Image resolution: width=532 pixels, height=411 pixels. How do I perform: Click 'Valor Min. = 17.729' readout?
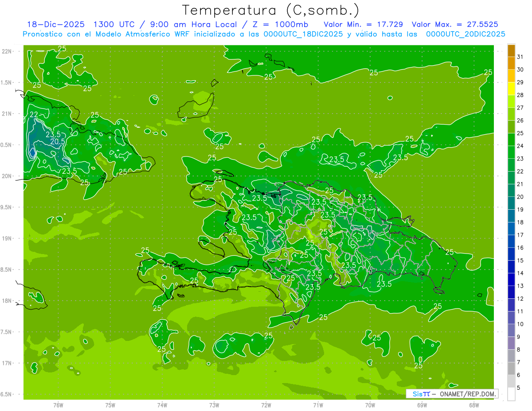[364, 24]
